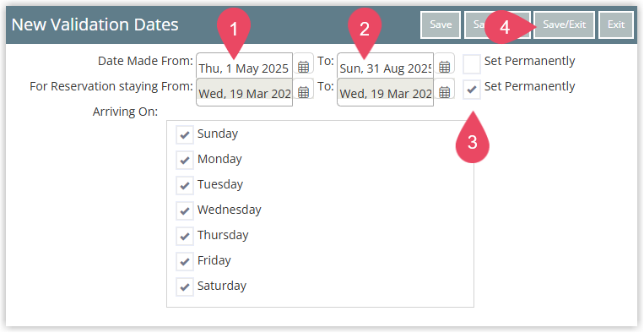Click the Save/Exit button
The height and width of the screenshot is (333, 644).
(565, 25)
